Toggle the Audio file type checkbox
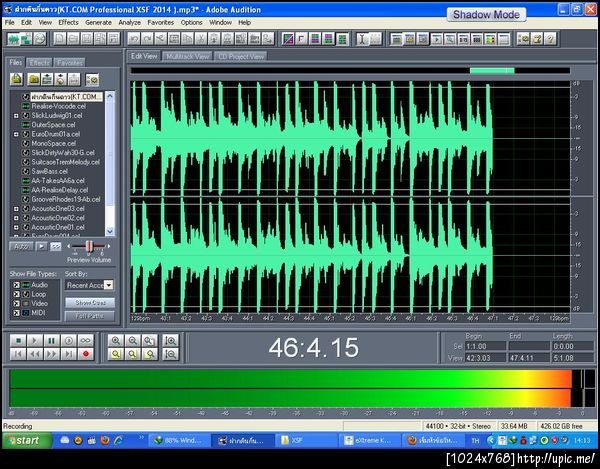Viewport: 600px width, 469px height. pyautogui.click(x=16, y=285)
